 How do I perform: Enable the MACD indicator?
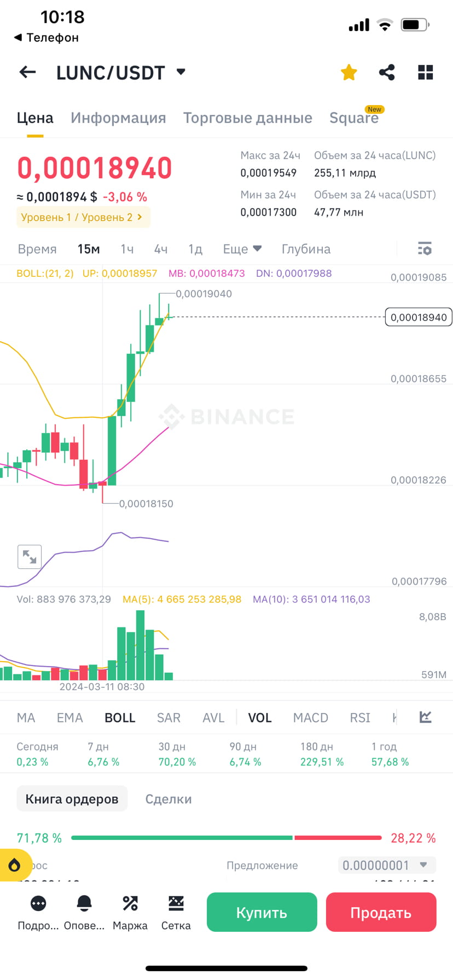[x=310, y=717]
